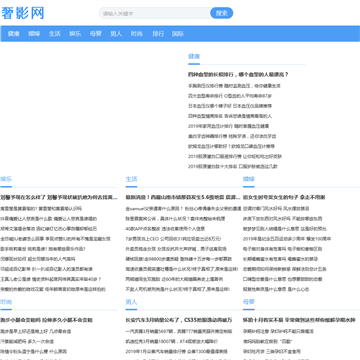360x360 pixels.
Task: Open the article about 40款APP点名整改
Action: pos(165,229)
